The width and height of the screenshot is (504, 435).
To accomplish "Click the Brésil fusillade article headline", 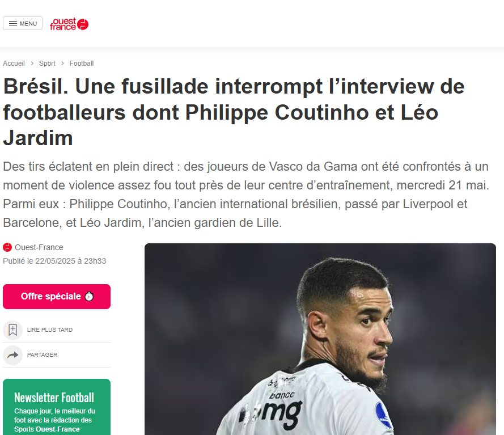I will 234,112.
